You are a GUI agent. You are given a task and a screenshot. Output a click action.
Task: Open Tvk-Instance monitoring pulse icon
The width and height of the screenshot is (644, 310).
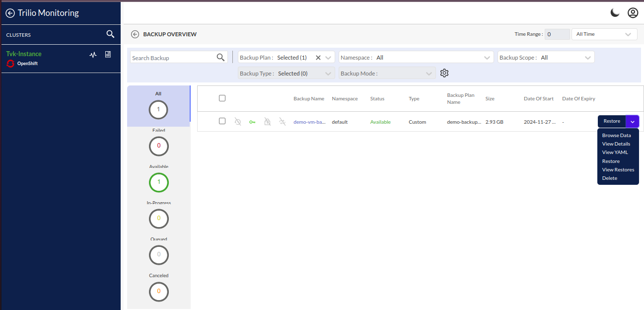93,55
